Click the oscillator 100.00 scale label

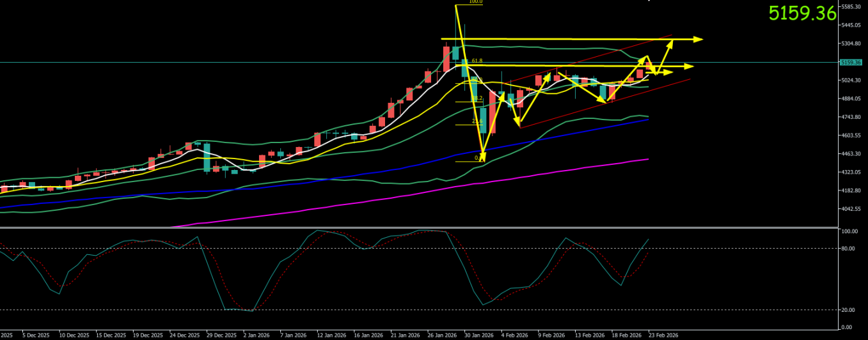coord(849,231)
